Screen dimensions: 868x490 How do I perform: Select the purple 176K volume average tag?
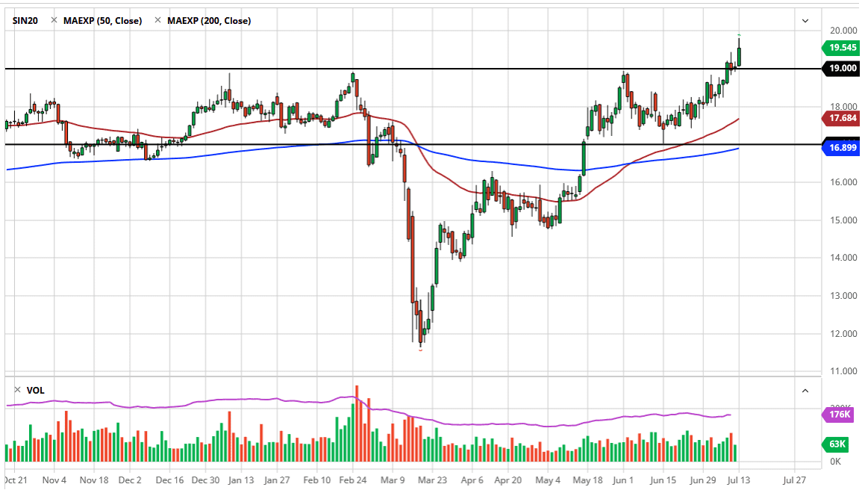(840, 415)
